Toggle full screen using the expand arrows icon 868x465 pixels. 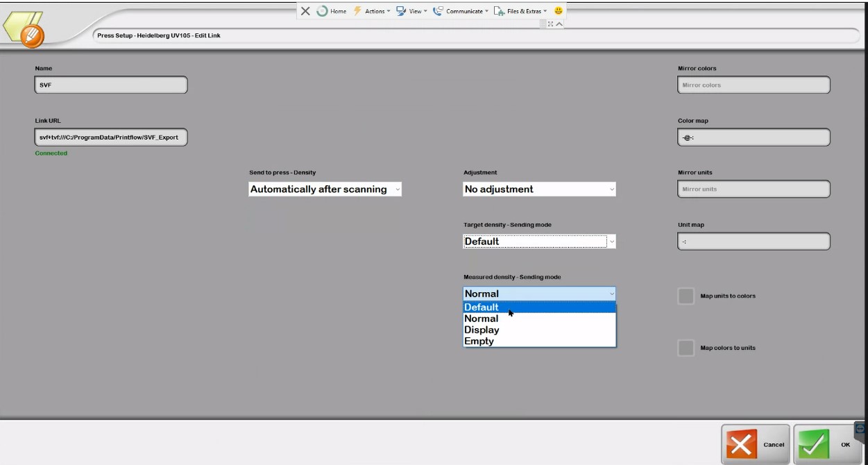[x=551, y=24]
